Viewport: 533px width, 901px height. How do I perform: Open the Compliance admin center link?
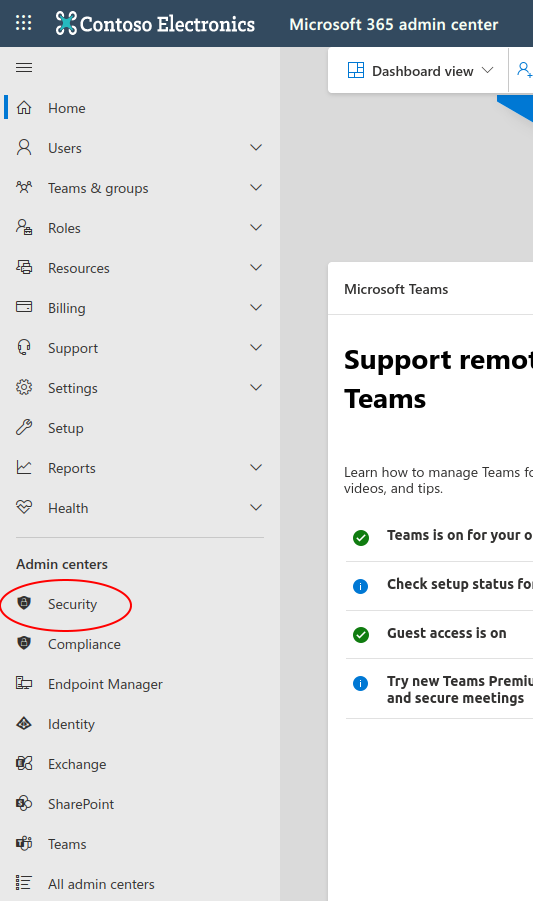point(84,644)
